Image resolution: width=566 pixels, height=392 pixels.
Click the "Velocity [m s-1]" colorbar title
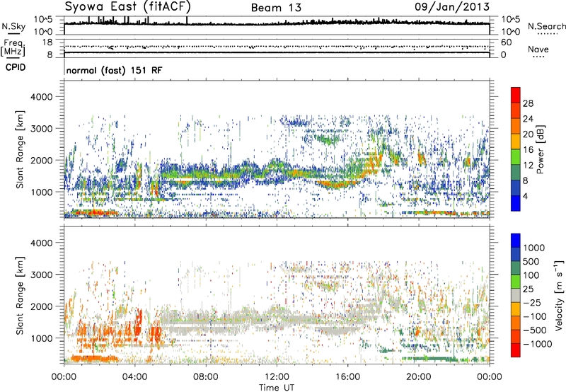560,295
